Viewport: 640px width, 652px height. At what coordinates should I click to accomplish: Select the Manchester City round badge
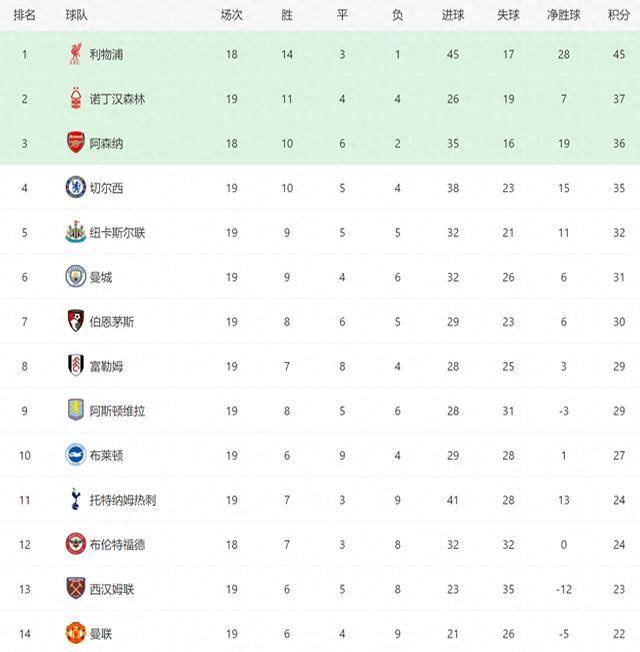point(75,277)
